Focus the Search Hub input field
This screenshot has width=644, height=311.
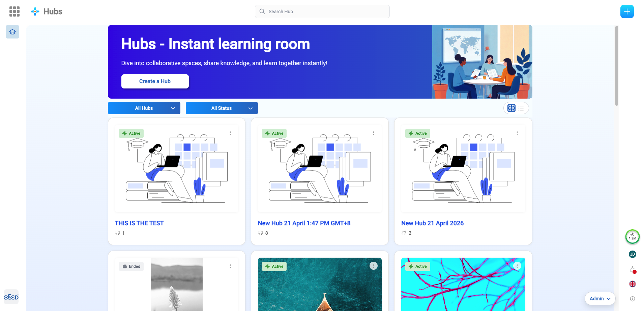[322, 11]
